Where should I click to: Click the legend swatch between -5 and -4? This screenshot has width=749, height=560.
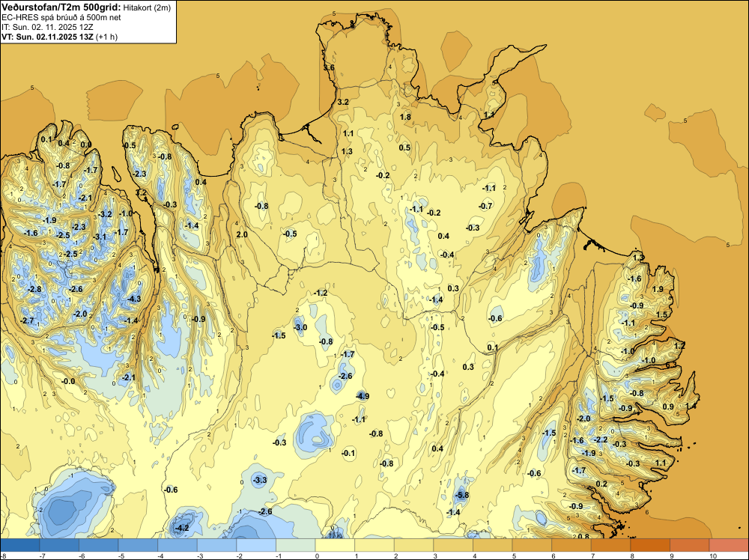point(138,545)
